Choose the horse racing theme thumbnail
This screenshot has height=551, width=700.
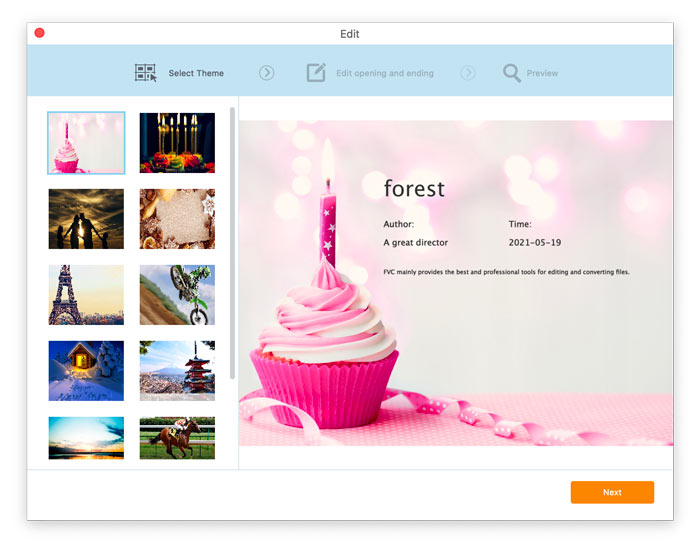click(177, 438)
